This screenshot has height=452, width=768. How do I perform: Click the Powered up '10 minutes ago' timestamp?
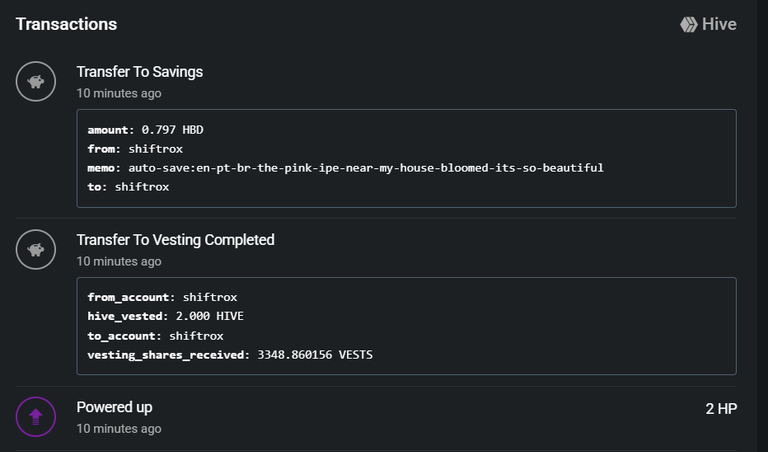click(119, 428)
